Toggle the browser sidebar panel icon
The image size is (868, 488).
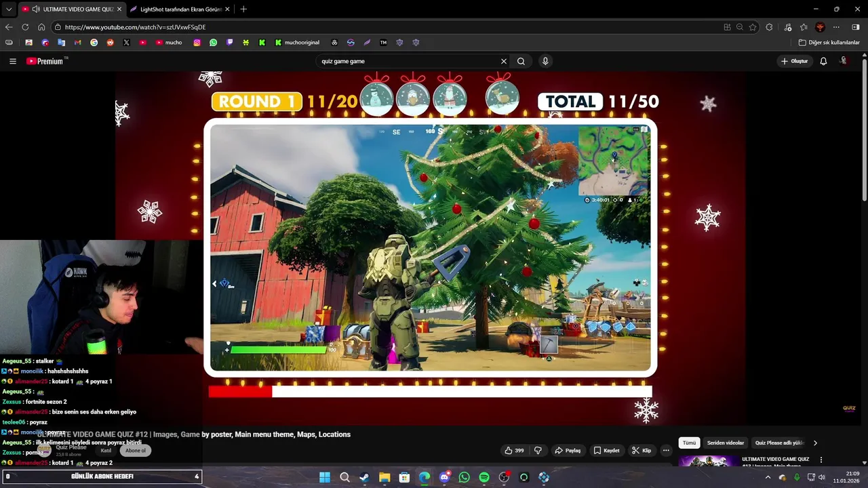pos(856,27)
